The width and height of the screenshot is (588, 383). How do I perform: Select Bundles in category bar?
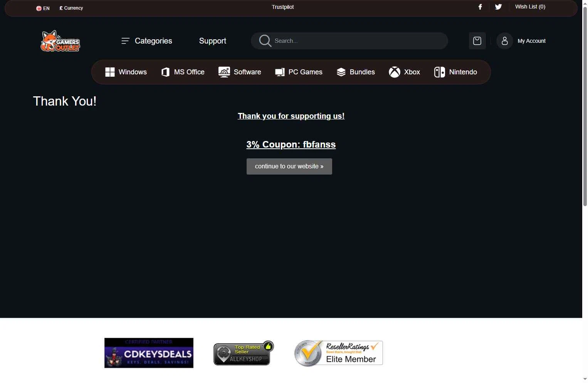point(356,72)
